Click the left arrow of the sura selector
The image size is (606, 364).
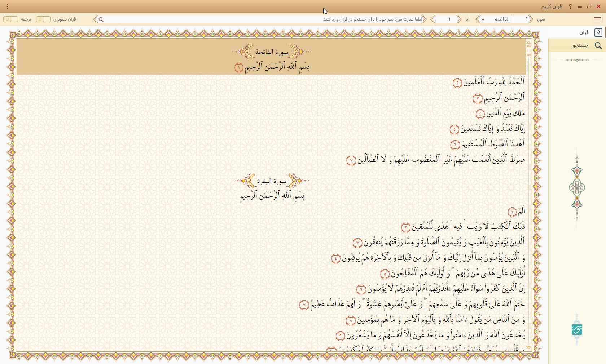click(478, 19)
